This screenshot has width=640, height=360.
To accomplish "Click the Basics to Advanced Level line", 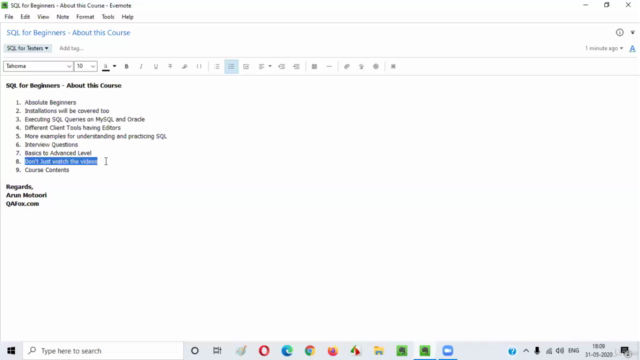I will pos(58,153).
